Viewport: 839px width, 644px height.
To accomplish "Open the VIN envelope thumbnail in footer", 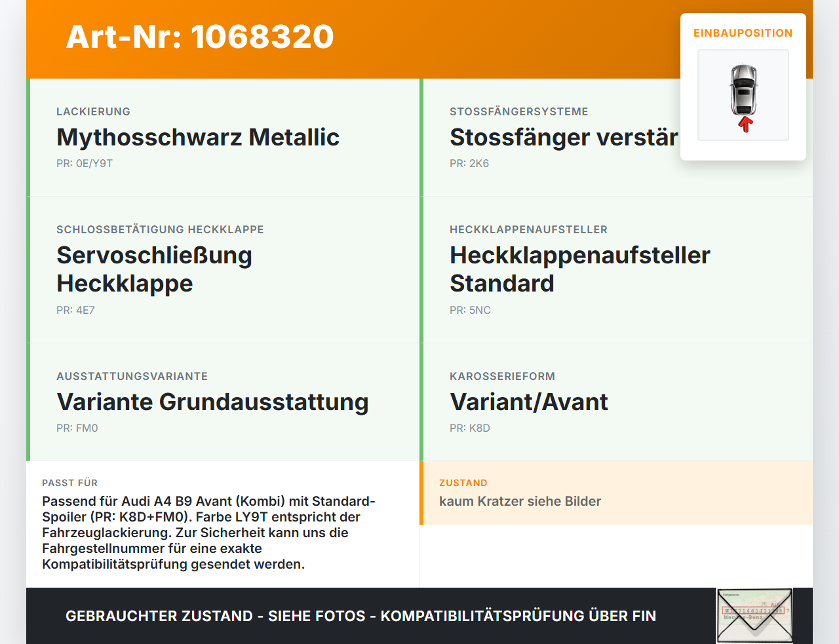I will click(x=754, y=616).
